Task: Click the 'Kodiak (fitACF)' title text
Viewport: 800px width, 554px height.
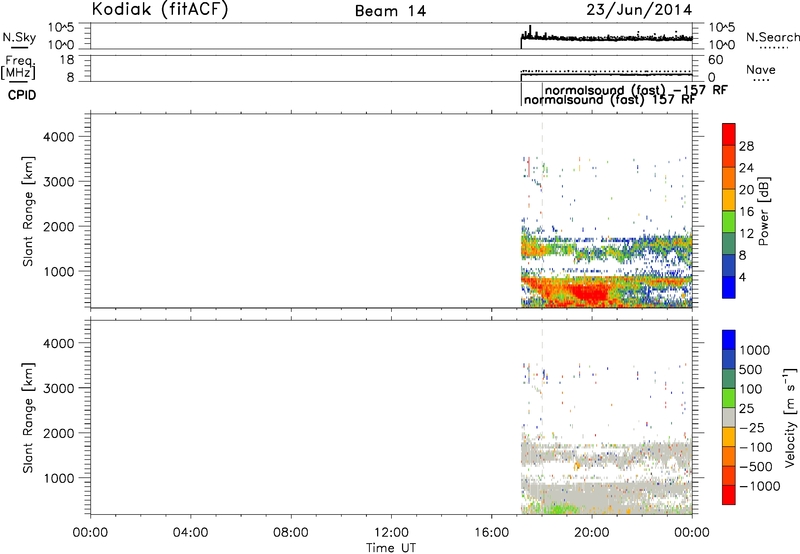Action: [160, 9]
